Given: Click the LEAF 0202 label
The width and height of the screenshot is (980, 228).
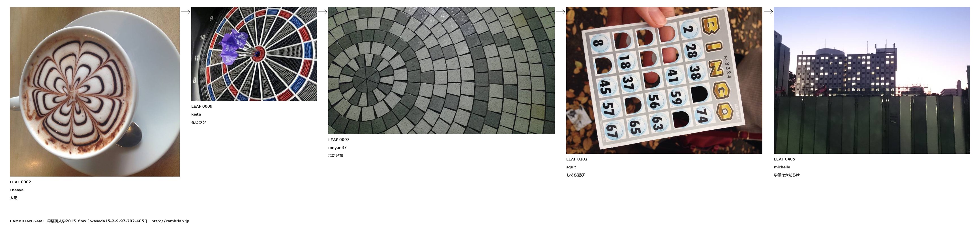Looking at the screenshot, I should point(577,159).
